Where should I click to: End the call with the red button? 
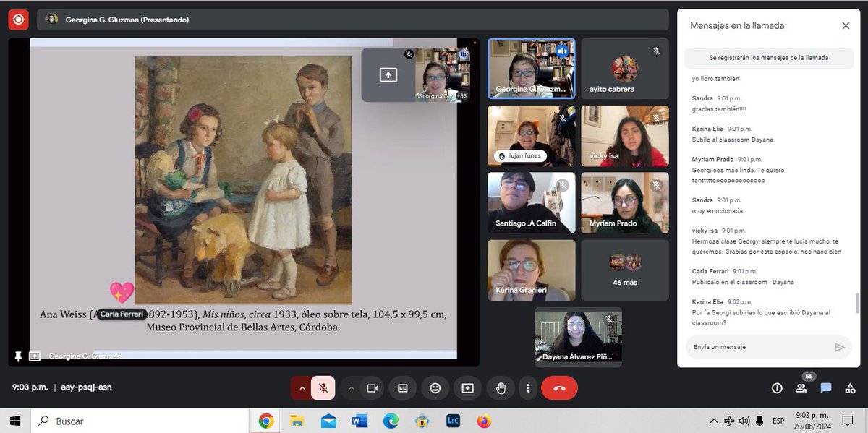[559, 388]
